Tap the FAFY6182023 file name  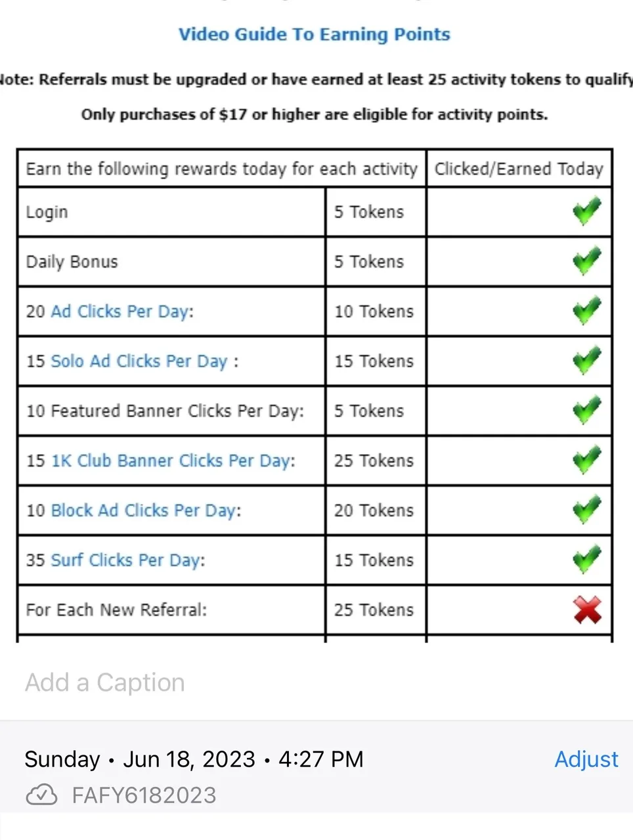pyautogui.click(x=144, y=795)
